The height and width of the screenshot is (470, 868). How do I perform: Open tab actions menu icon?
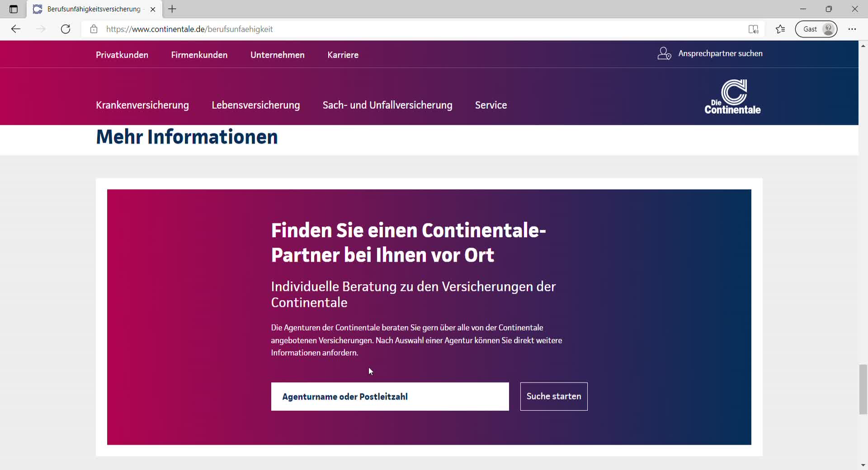coord(14,9)
